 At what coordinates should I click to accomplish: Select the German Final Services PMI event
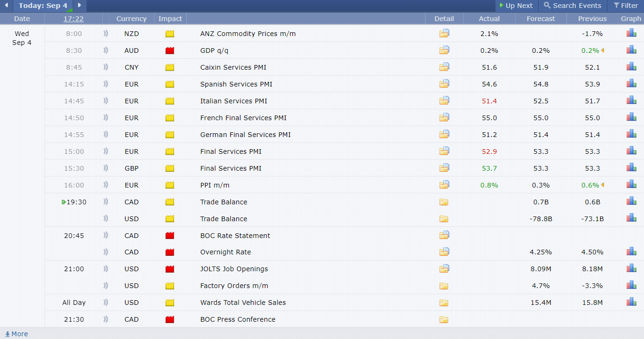[x=246, y=135]
